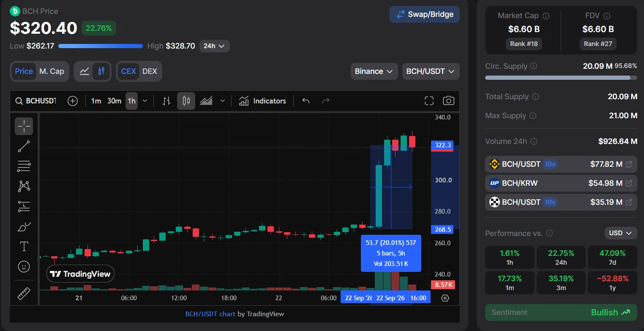Switch to the candlestick chart view
The height and width of the screenshot is (331, 644).
pos(101,71)
